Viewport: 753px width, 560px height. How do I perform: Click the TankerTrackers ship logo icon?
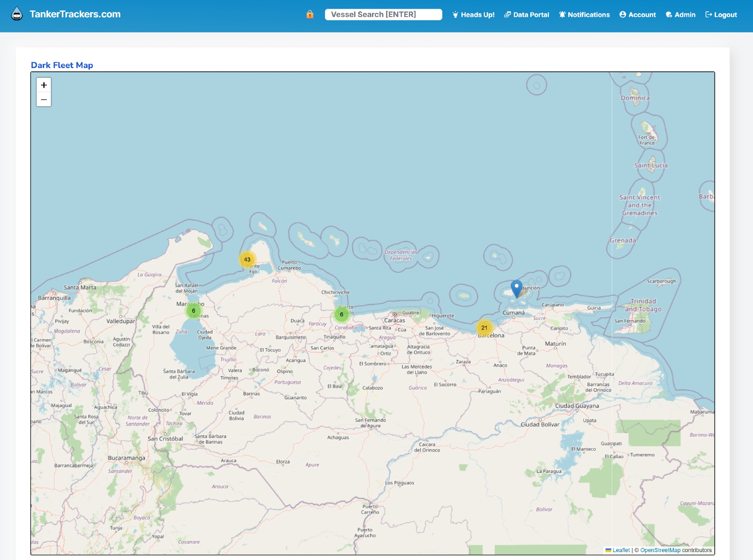[x=17, y=14]
